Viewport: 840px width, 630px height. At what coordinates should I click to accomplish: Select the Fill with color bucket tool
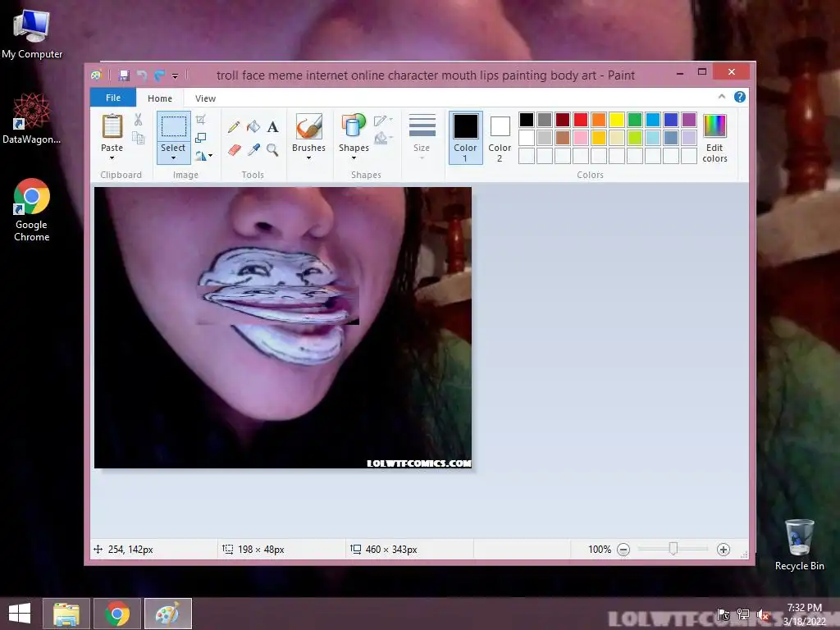coord(253,127)
